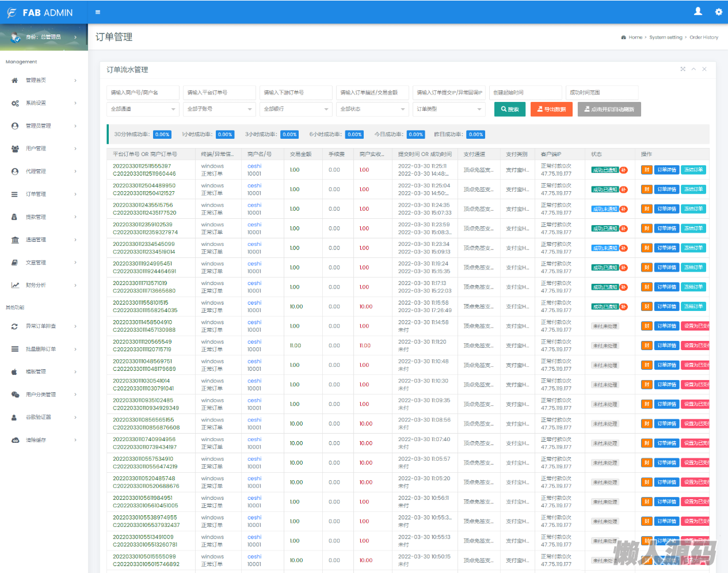Click the user profile icon in header
This screenshot has width=728, height=573.
pos(697,12)
